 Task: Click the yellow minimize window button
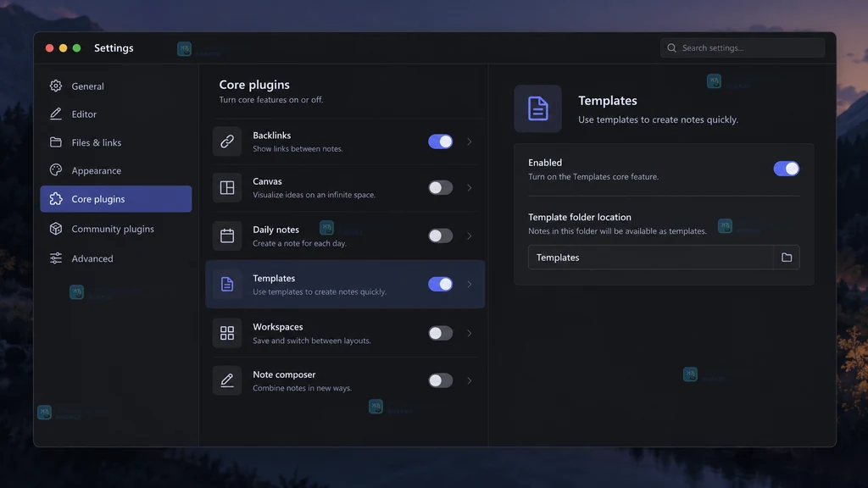point(63,48)
